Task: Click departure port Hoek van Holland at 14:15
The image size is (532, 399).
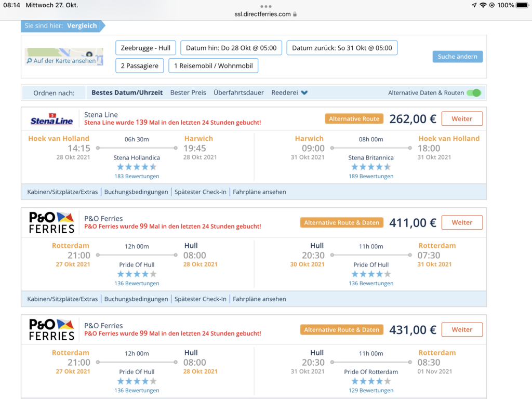Action: (x=59, y=138)
